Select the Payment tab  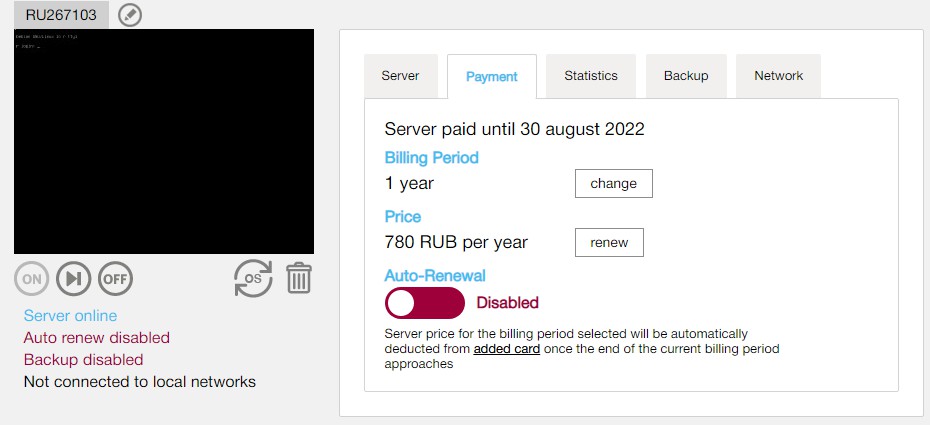coord(492,76)
